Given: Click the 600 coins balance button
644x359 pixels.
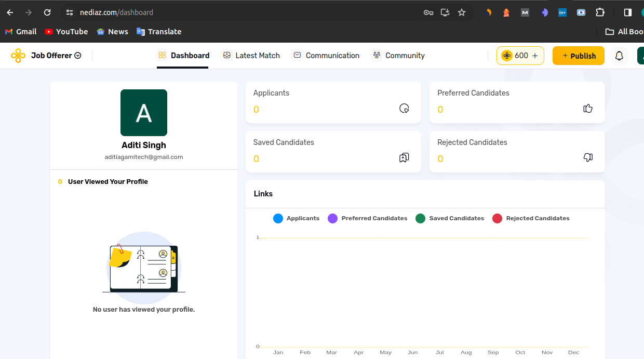Looking at the screenshot, I should 520,56.
